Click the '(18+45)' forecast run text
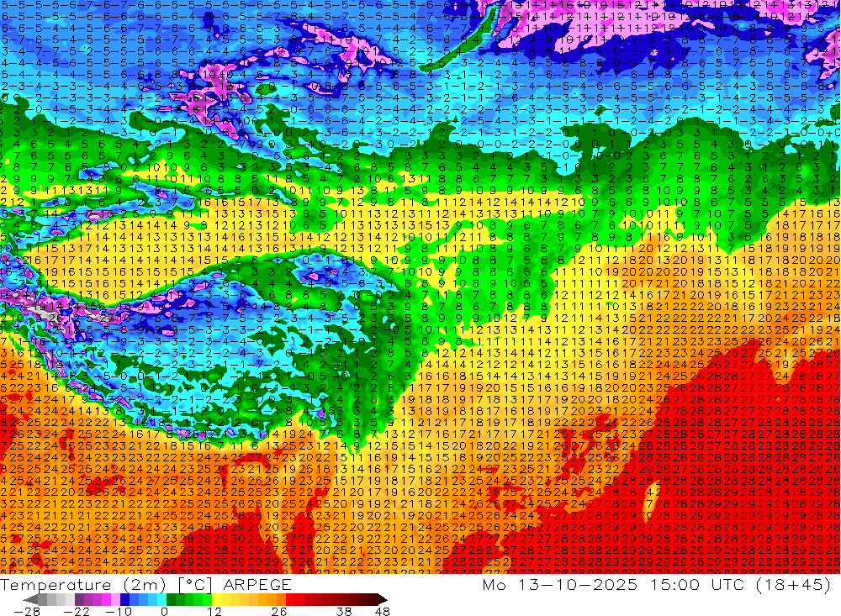 coord(794,584)
